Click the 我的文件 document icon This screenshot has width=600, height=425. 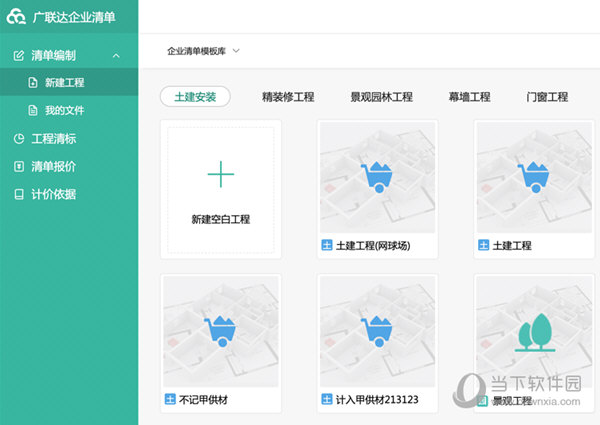(33, 111)
